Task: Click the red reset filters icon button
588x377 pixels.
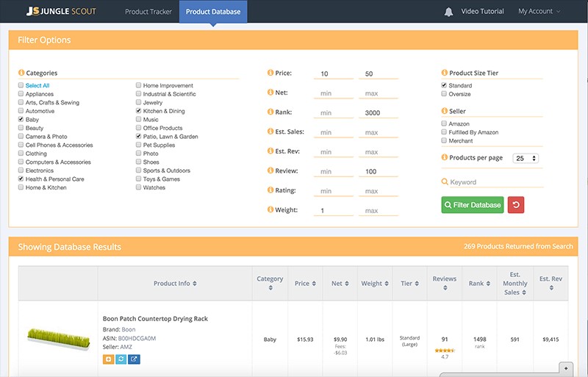Action: tap(516, 205)
